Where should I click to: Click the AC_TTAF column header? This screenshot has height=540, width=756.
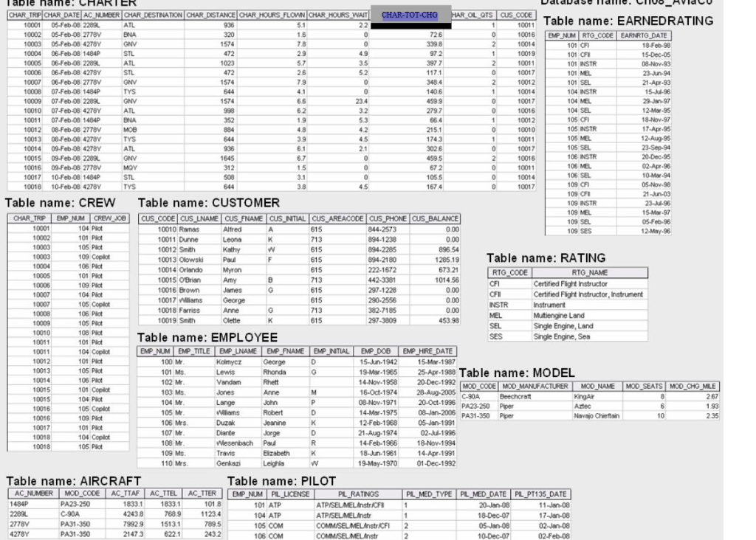[x=125, y=494]
